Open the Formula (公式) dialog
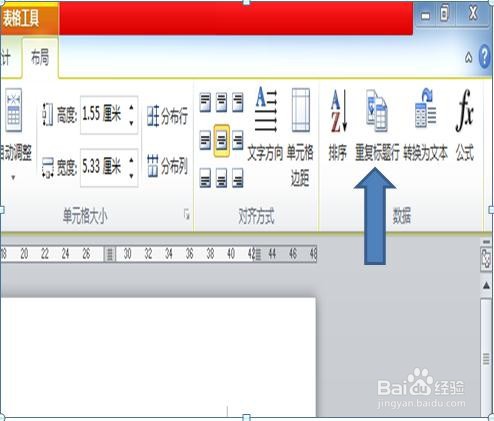 465,125
